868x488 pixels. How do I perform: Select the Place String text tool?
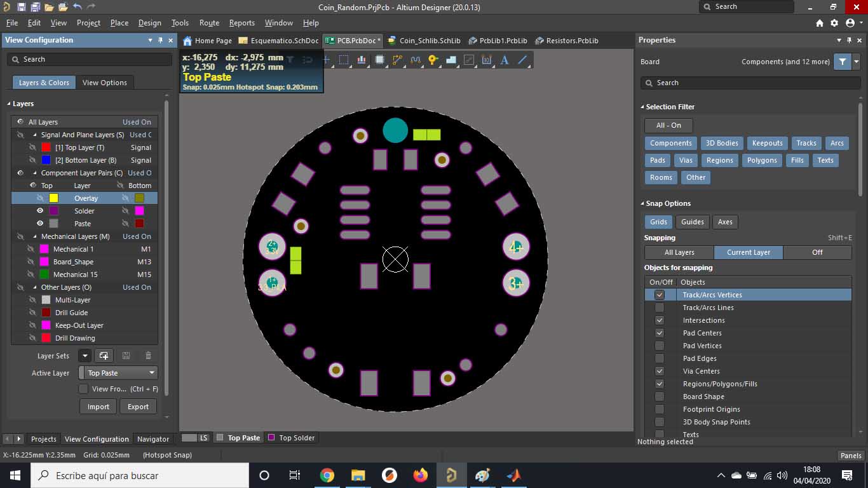(x=505, y=60)
